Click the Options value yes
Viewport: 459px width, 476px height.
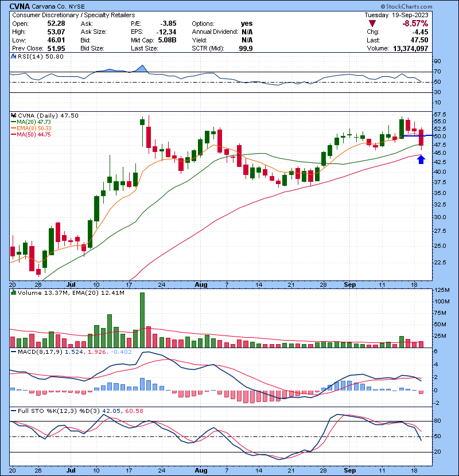(x=247, y=24)
